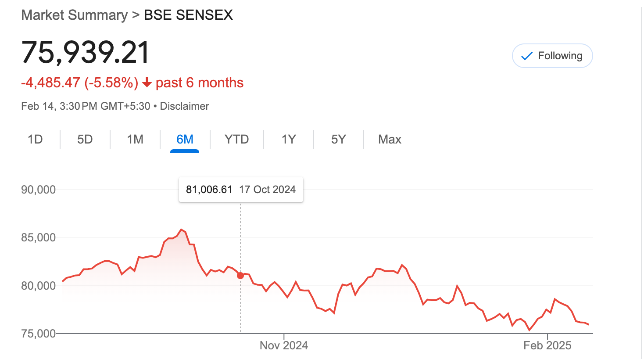644x359 pixels.
Task: Click the blue checkmark in Following
Action: pyautogui.click(x=526, y=56)
